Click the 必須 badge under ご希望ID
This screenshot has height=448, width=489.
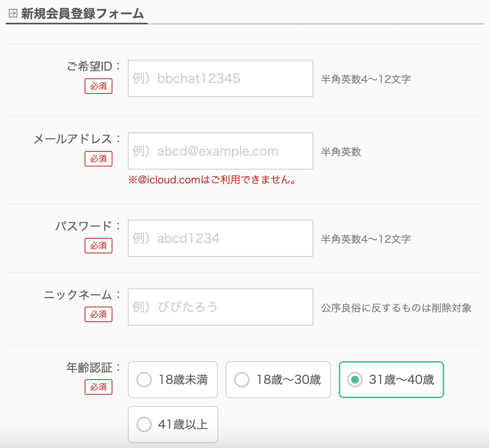point(98,86)
